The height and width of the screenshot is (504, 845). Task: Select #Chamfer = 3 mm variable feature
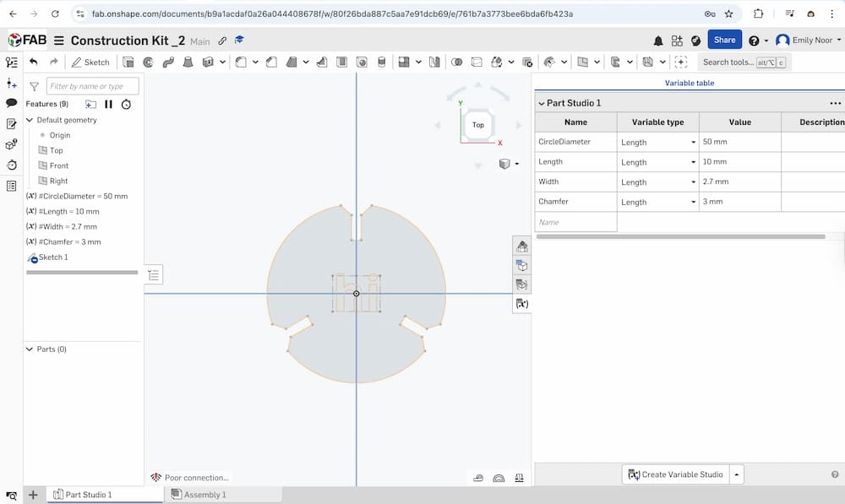[x=63, y=241]
